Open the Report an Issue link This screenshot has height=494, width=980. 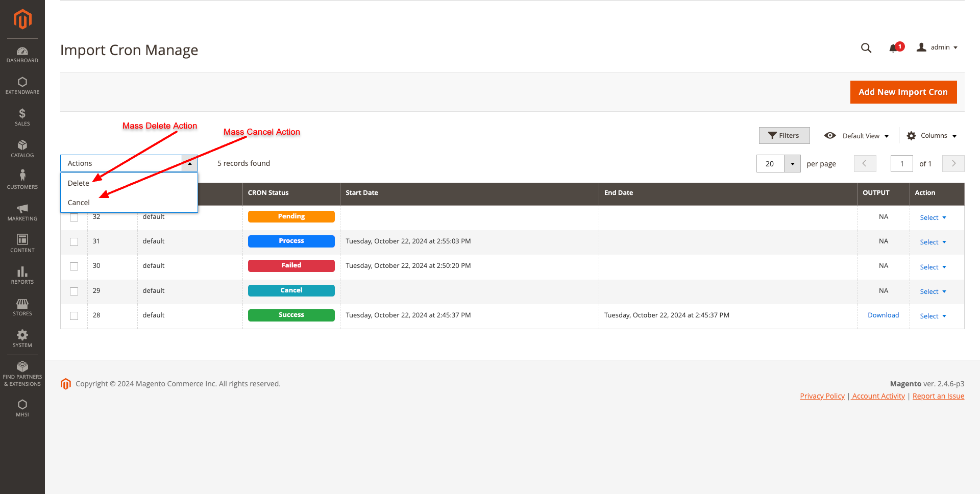[938, 396]
